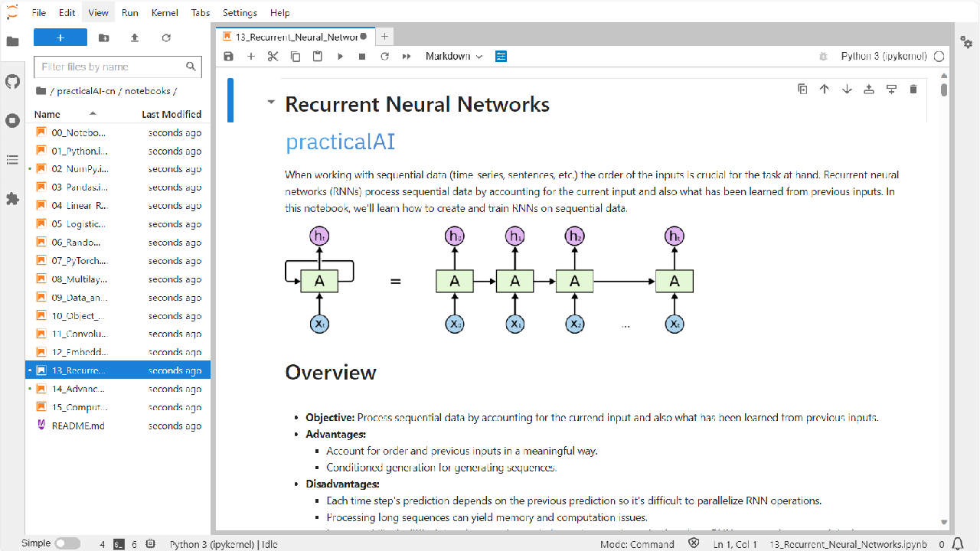980x551 pixels.
Task: Click the Save notebook toolbar icon
Action: click(x=228, y=57)
